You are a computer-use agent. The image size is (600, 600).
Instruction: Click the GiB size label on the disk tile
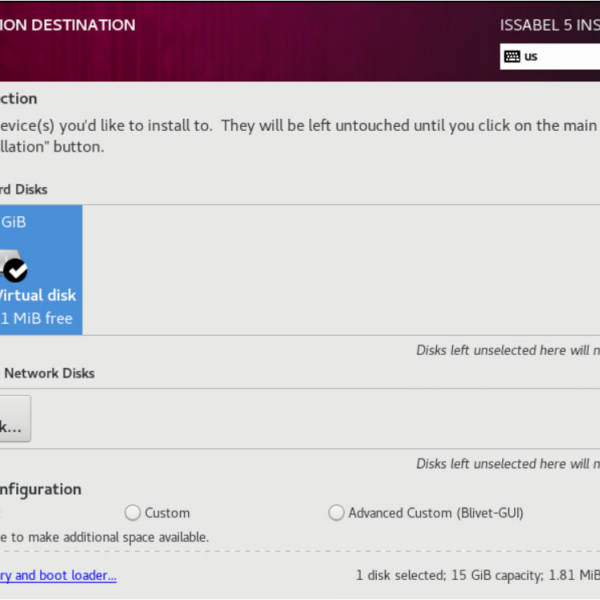pyautogui.click(x=14, y=222)
